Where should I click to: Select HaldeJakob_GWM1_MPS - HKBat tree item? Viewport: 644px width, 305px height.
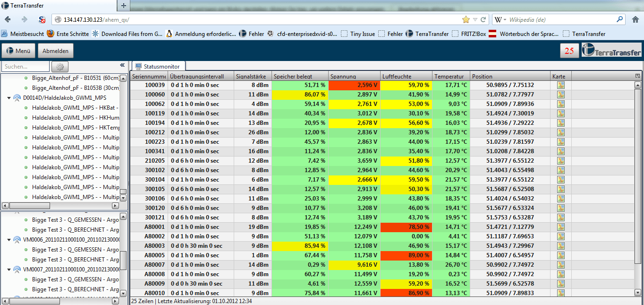pyautogui.click(x=75, y=108)
